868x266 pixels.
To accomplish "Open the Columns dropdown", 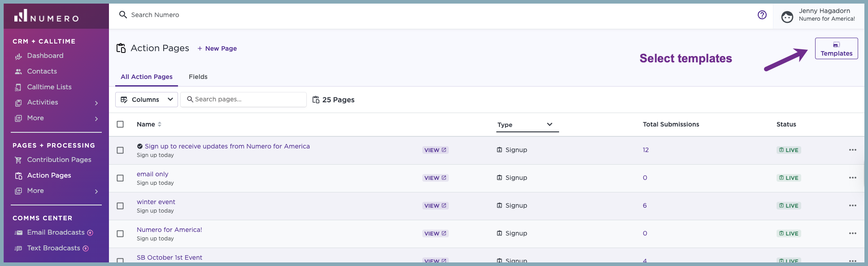I will [x=147, y=100].
